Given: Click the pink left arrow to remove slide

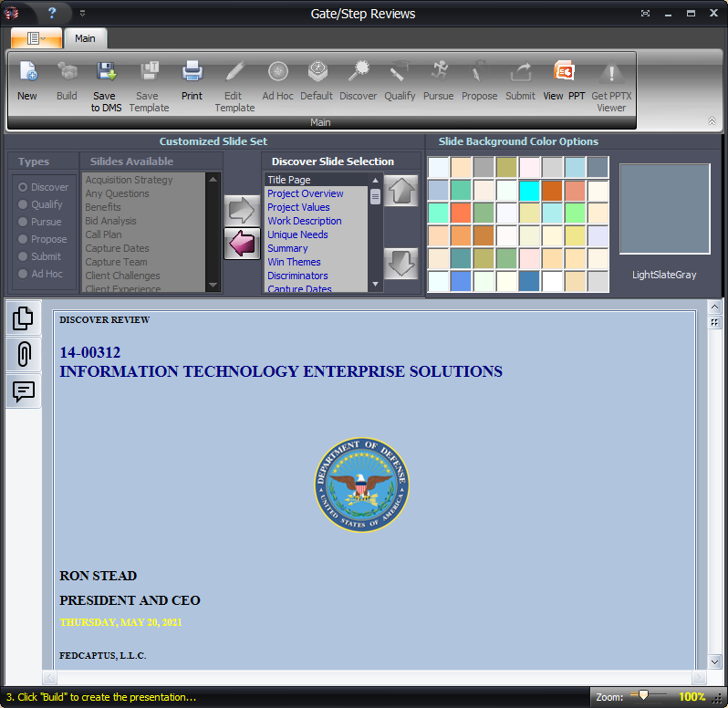Looking at the screenshot, I should (x=242, y=244).
